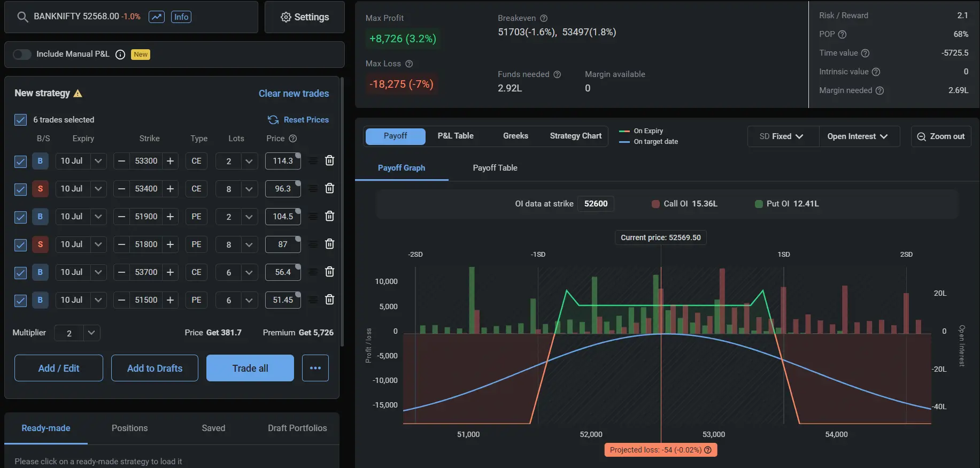Open the SD Fixed dropdown
This screenshot has width=980, height=468.
click(783, 136)
